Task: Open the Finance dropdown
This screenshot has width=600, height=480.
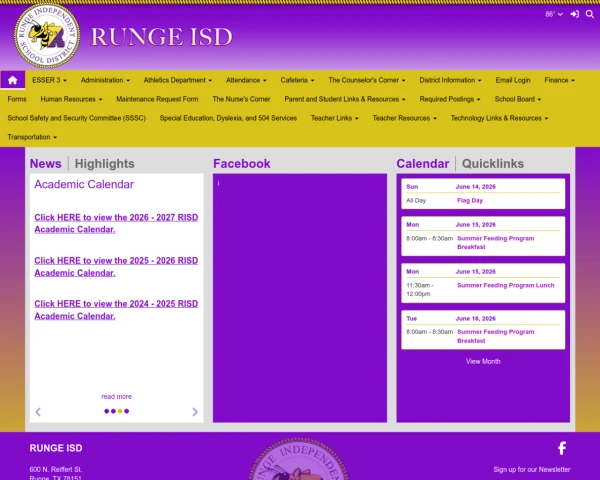Action: pos(559,80)
